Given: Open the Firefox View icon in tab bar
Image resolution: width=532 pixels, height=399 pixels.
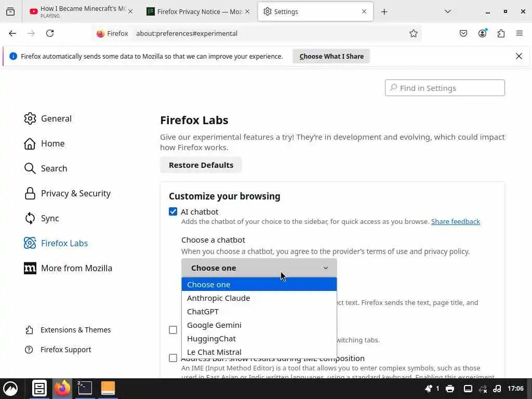Looking at the screenshot, I should coord(10,12).
